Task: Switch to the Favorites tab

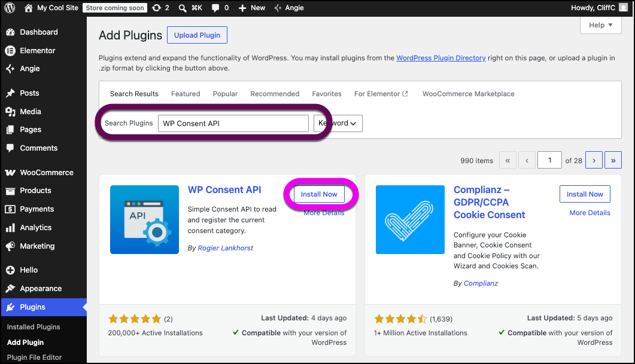Action: tap(327, 94)
